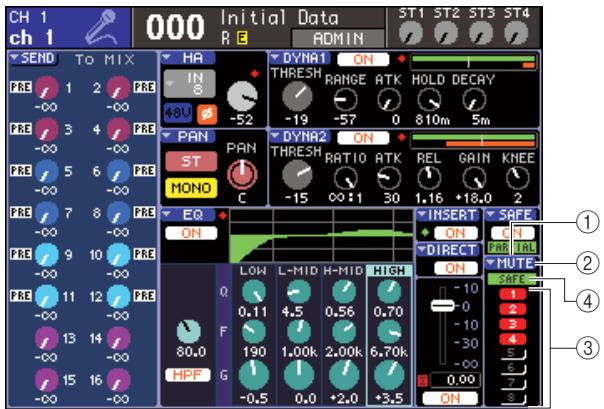Click the fader level value 0.00
The height and width of the screenshot is (409, 604).
click(x=455, y=380)
